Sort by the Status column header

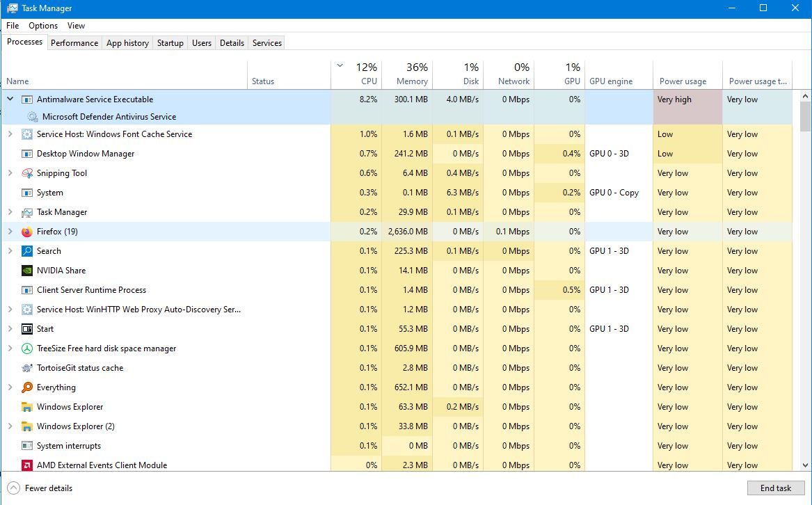point(289,74)
